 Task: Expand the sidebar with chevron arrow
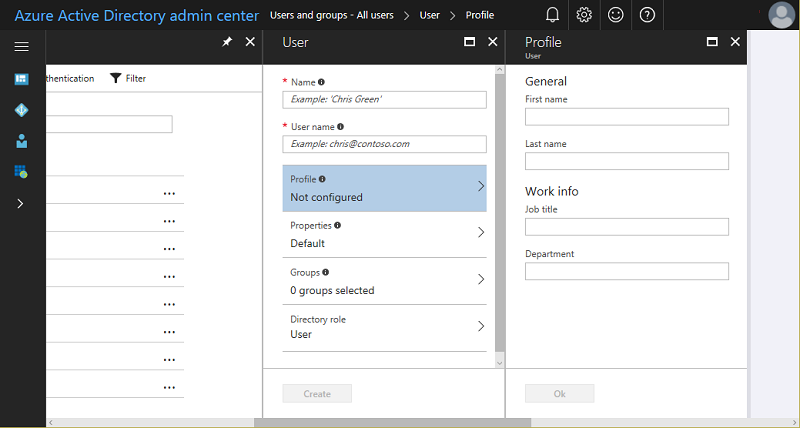click(x=21, y=203)
